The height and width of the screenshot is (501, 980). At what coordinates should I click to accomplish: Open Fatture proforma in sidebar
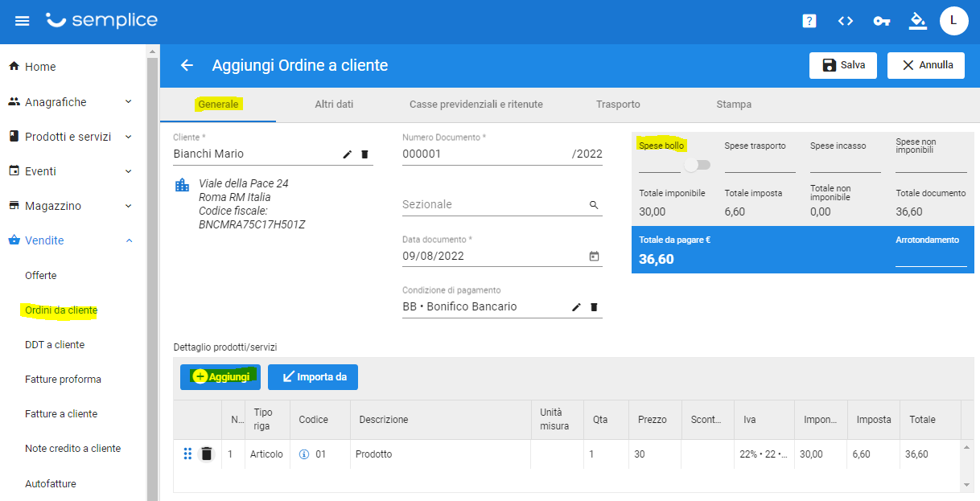[x=63, y=380]
